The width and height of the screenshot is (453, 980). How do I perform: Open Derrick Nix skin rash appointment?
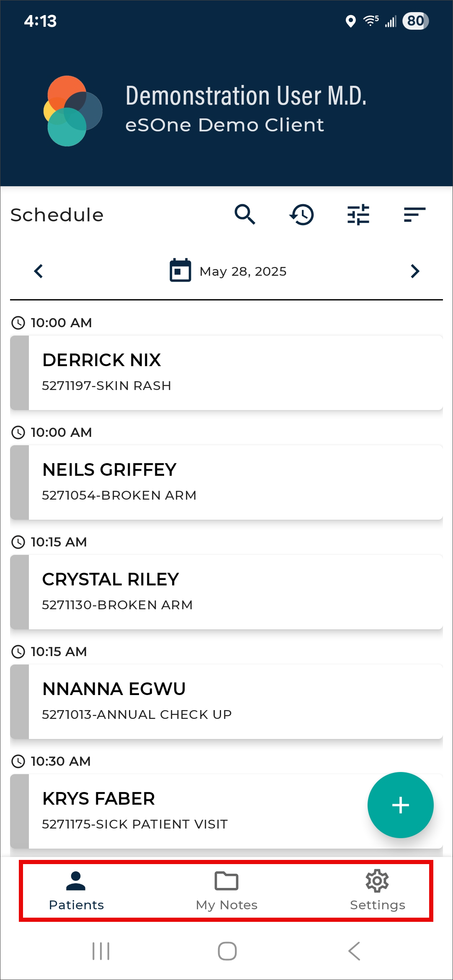226,372
